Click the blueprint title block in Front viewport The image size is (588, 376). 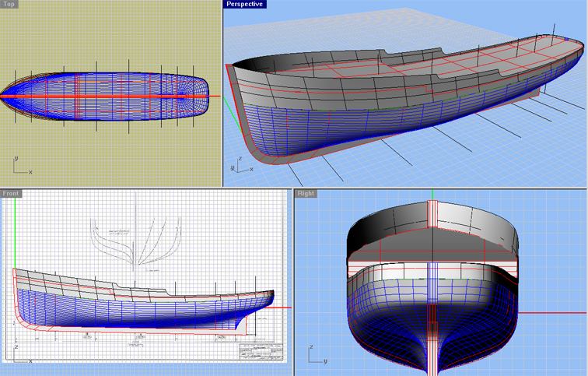[261, 352]
